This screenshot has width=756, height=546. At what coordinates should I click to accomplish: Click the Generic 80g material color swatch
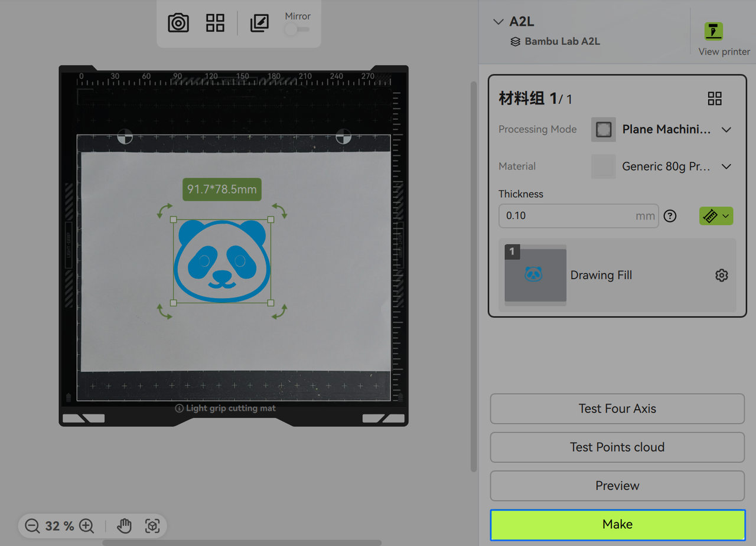tap(604, 166)
